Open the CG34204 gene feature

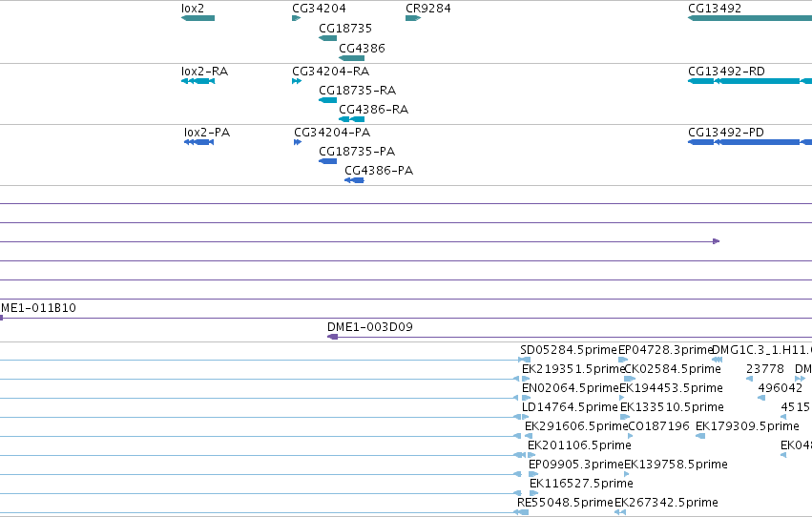(x=296, y=18)
